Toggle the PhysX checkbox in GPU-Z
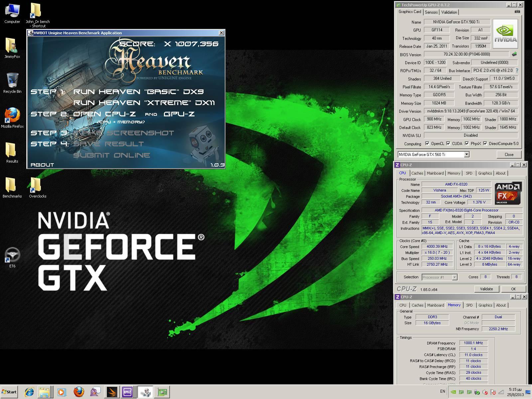The width and height of the screenshot is (532, 399). click(x=467, y=144)
